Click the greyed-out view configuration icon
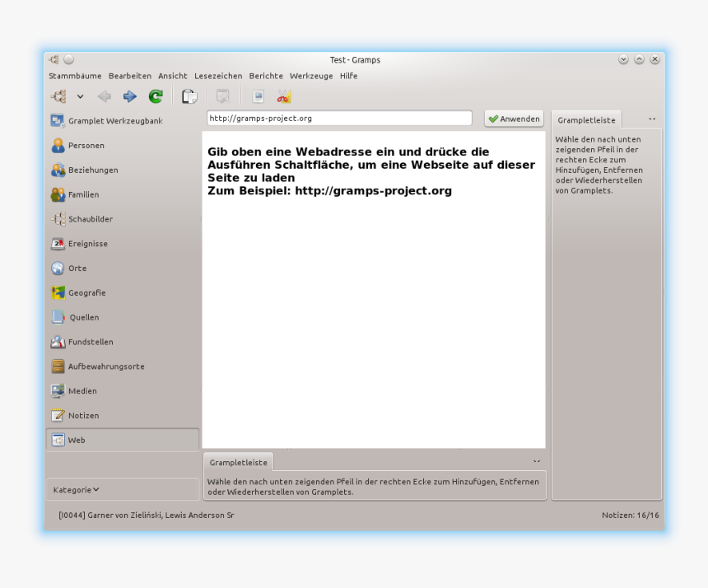The image size is (708, 588). click(x=223, y=96)
